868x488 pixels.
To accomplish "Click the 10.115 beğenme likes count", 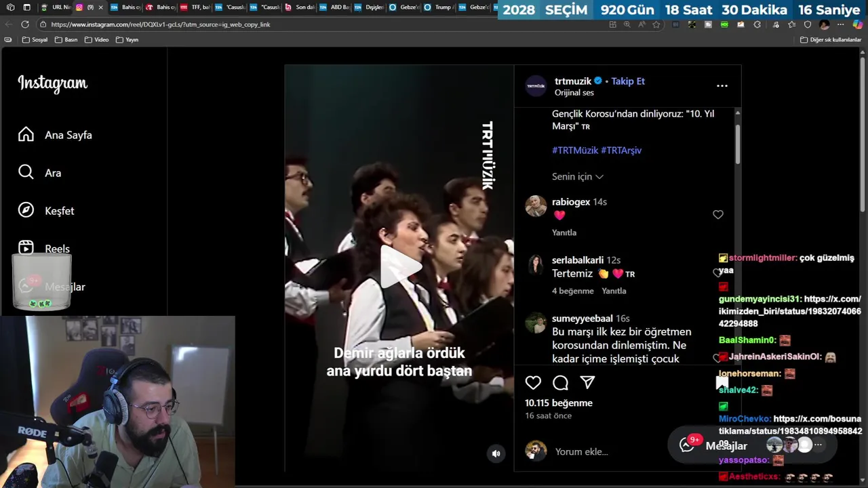I will click(559, 403).
